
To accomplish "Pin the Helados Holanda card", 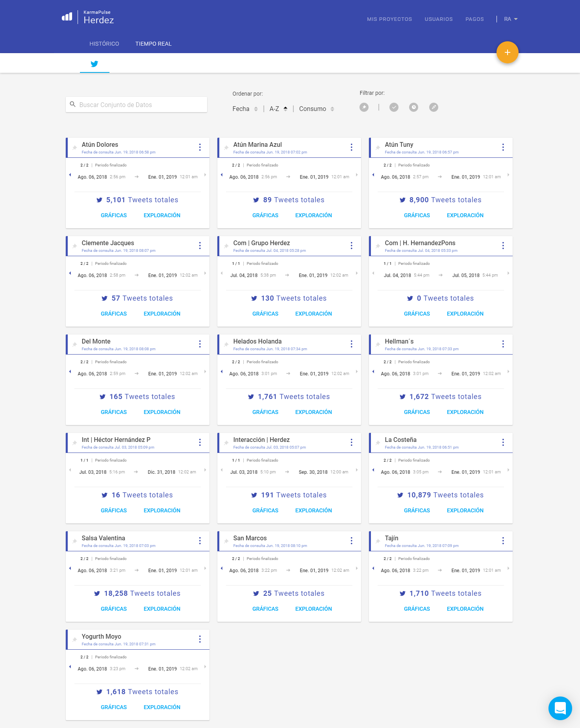I will click(226, 345).
